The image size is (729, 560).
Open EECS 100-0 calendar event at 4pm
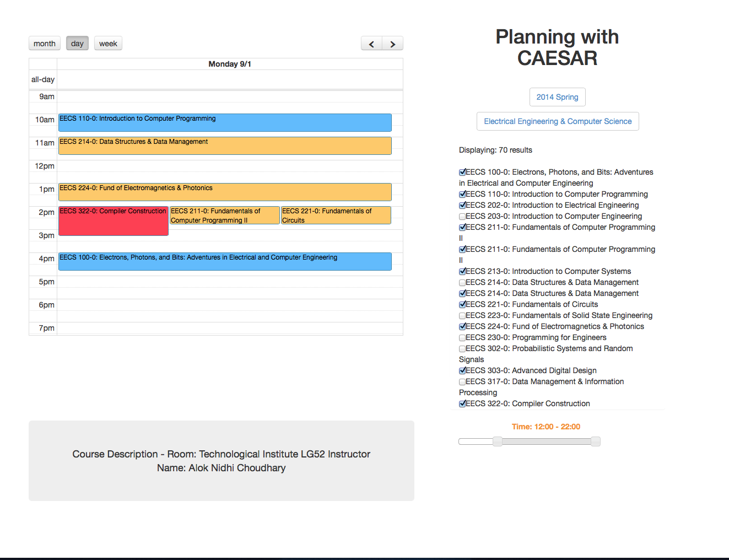tap(225, 261)
